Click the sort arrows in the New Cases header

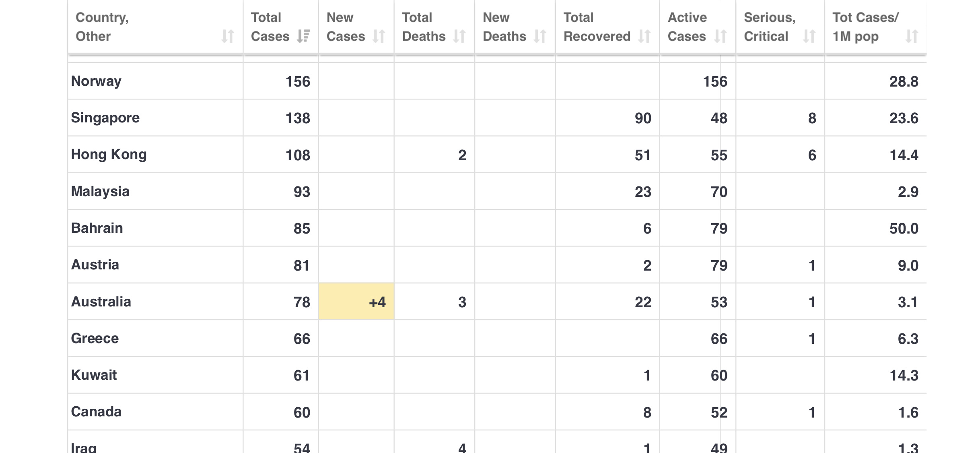pos(379,36)
